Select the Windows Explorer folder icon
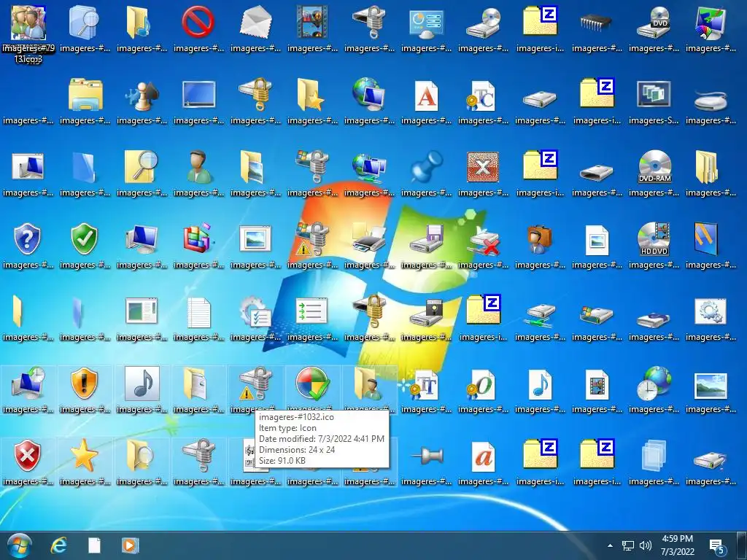 click(85, 94)
